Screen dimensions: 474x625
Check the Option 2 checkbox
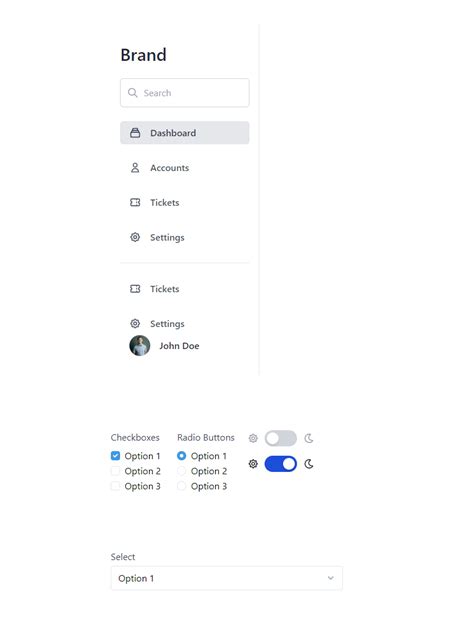tap(115, 471)
